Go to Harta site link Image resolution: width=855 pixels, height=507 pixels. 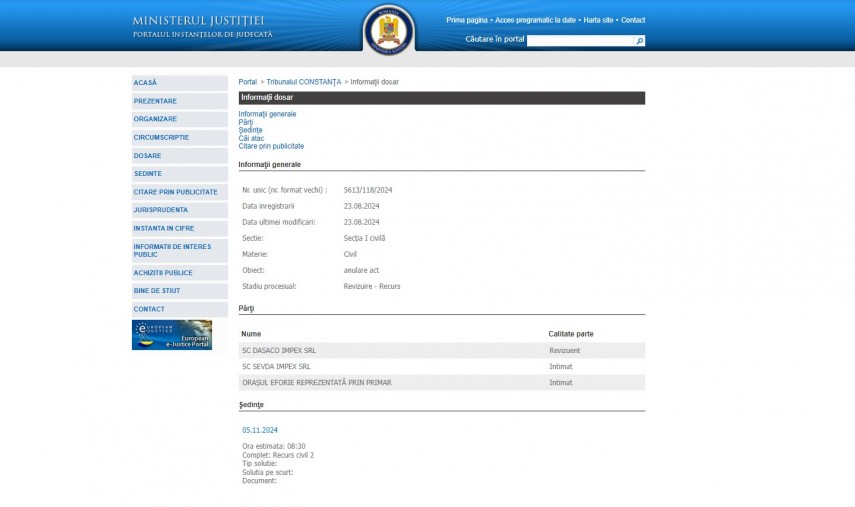tap(598, 20)
